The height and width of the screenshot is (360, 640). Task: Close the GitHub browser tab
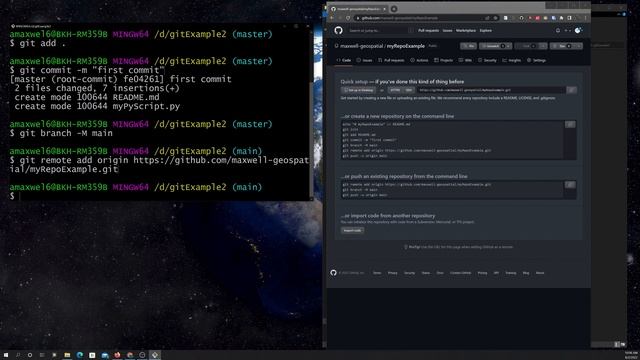tap(384, 9)
